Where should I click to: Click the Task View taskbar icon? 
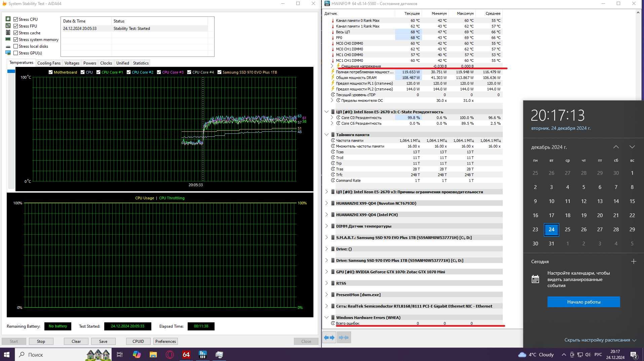coord(119,355)
